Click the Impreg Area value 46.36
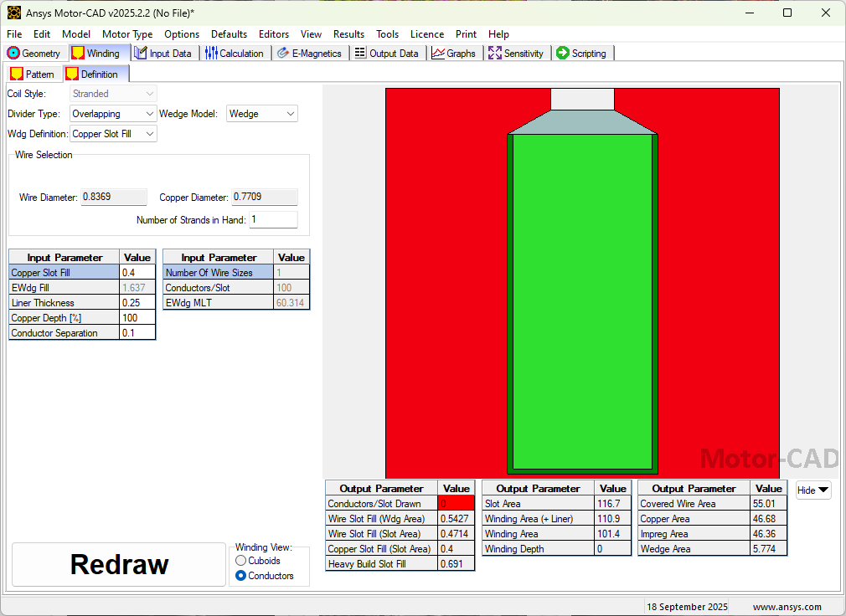This screenshot has height=616, width=846. [x=768, y=534]
